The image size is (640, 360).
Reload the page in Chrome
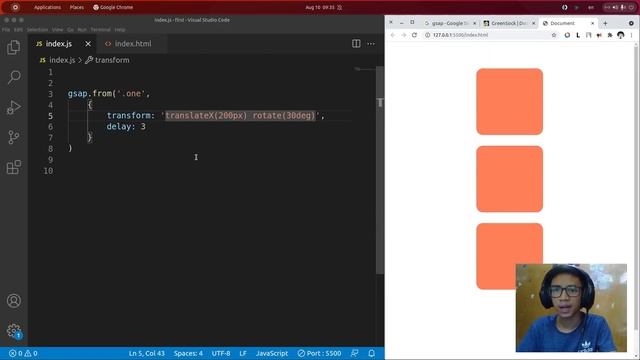point(414,35)
